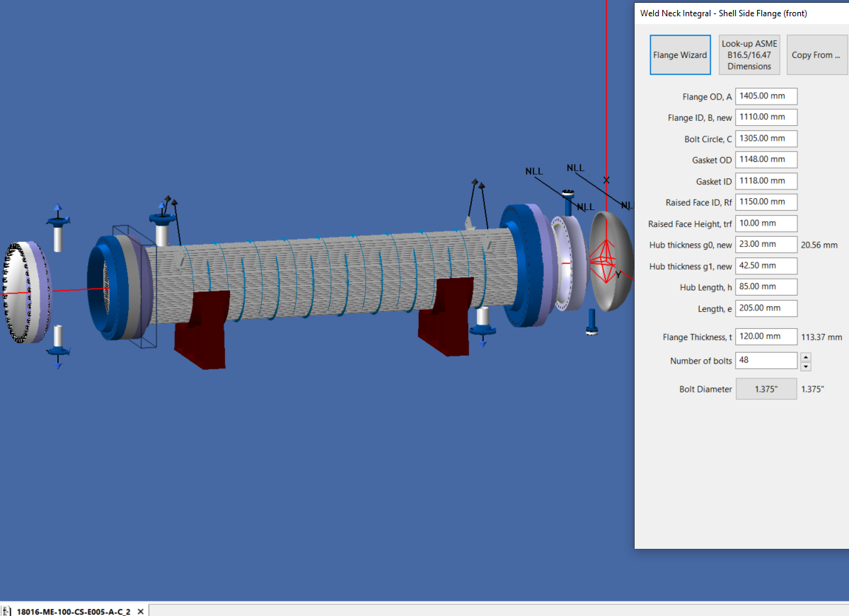Open the Flange Wizard
This screenshot has width=849, height=616.
tap(680, 55)
